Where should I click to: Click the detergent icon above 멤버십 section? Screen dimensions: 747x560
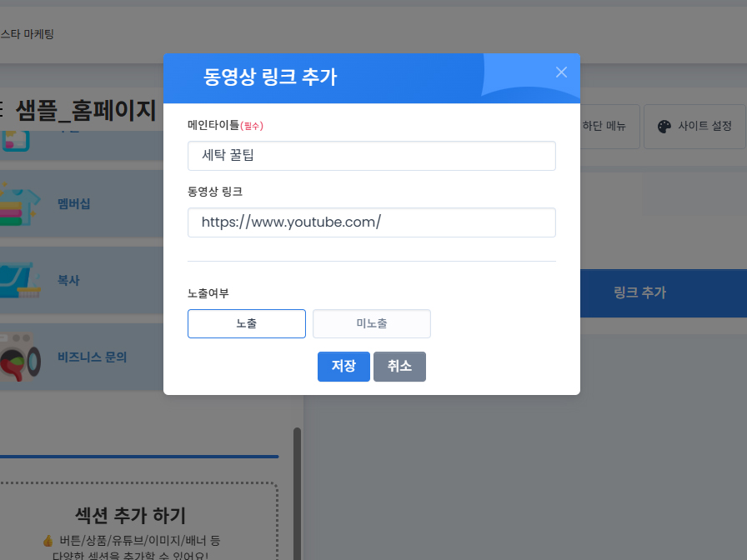coord(18,142)
